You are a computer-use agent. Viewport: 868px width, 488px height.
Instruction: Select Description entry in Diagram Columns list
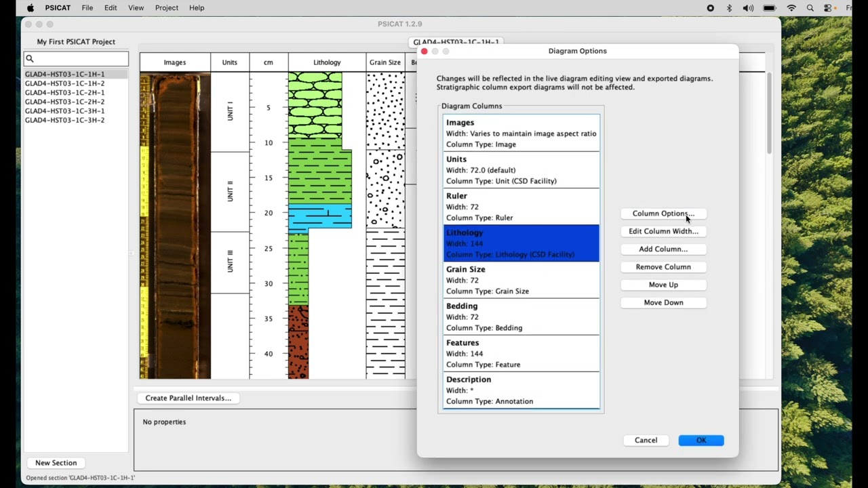pyautogui.click(x=521, y=390)
